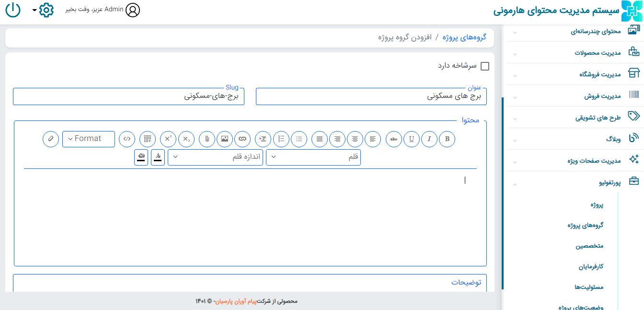Click the superscript formatting icon
Image resolution: width=644 pixels, height=310 pixels.
pos(168,139)
